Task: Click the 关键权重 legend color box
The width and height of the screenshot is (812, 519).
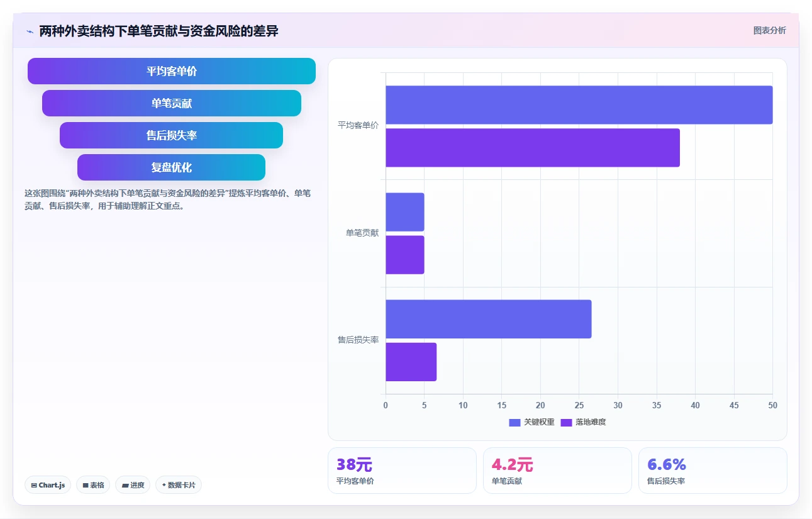Action: (x=515, y=423)
